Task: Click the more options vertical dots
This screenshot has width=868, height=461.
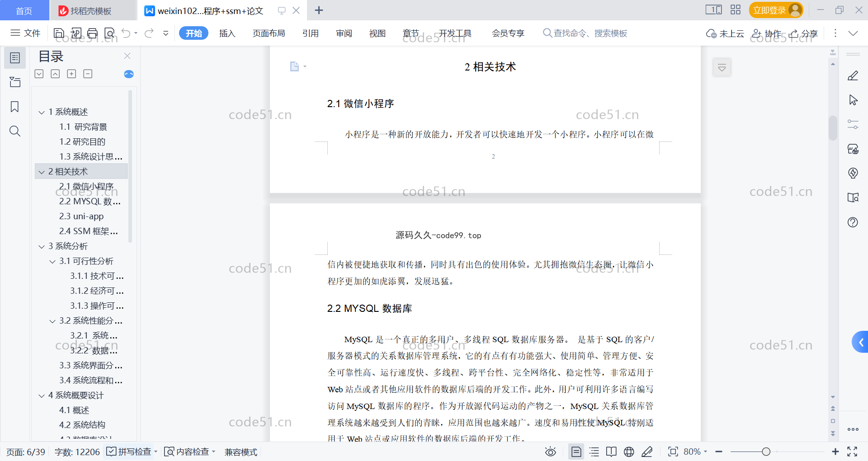Action: click(x=835, y=33)
